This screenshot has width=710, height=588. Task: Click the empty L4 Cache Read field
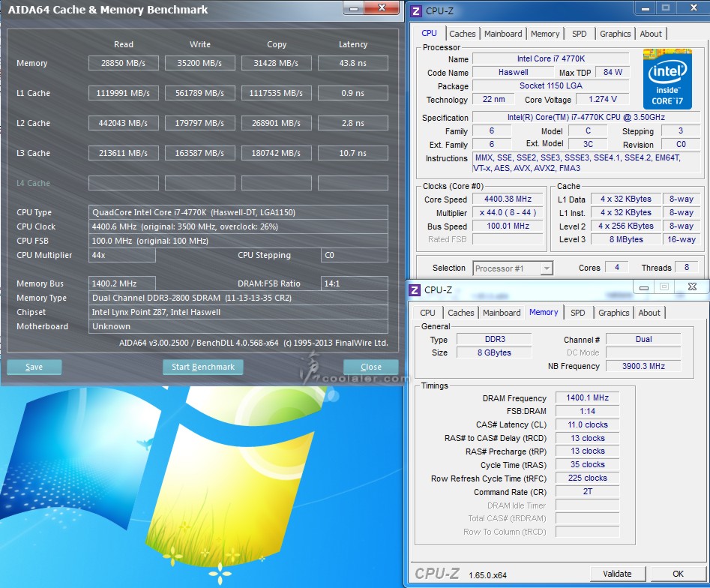point(123,183)
